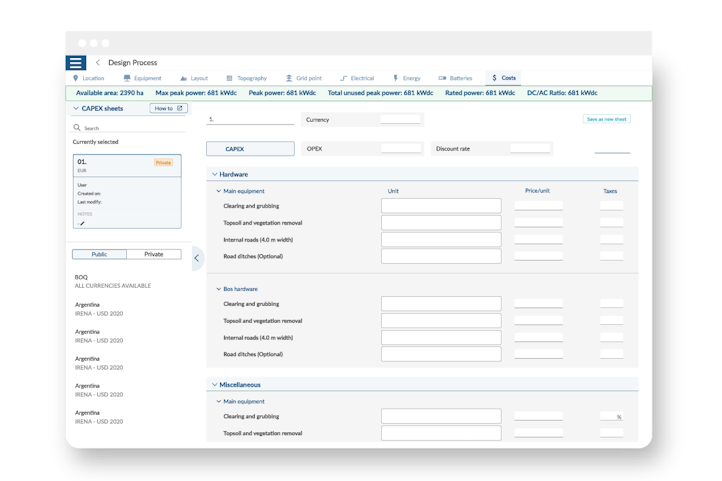This screenshot has height=481, width=722.
Task: Click price/unit field for Main equipment Clearing and grubbing
Action: (x=538, y=206)
